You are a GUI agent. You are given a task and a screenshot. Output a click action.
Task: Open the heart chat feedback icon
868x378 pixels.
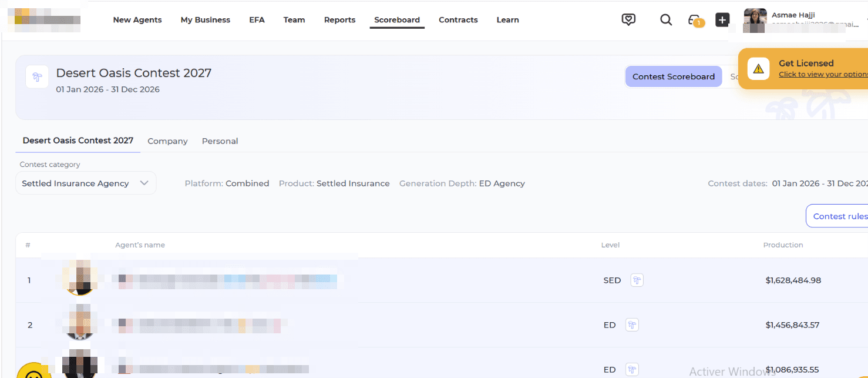pos(628,20)
